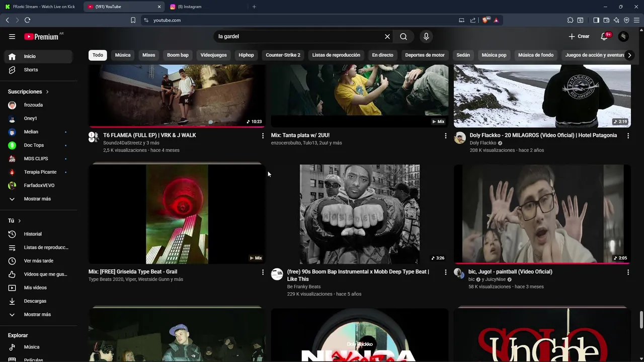Open options for paintball video
The height and width of the screenshot is (362, 644).
click(628, 272)
